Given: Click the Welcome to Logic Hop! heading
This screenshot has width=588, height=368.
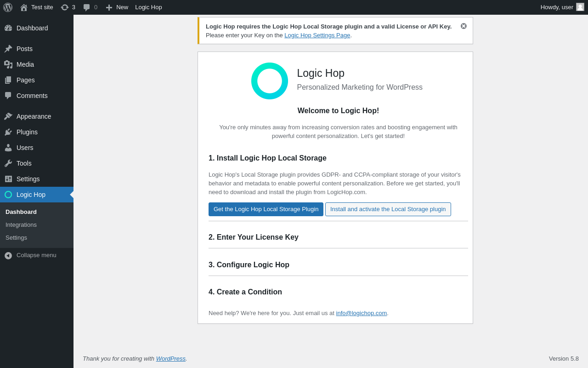Looking at the screenshot, I should point(338,111).
